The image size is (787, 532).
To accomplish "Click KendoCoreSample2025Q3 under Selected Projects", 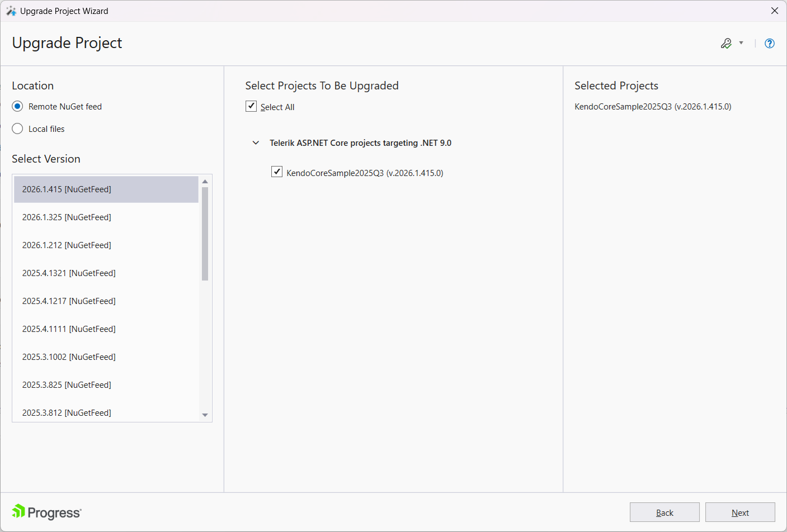I will [653, 107].
